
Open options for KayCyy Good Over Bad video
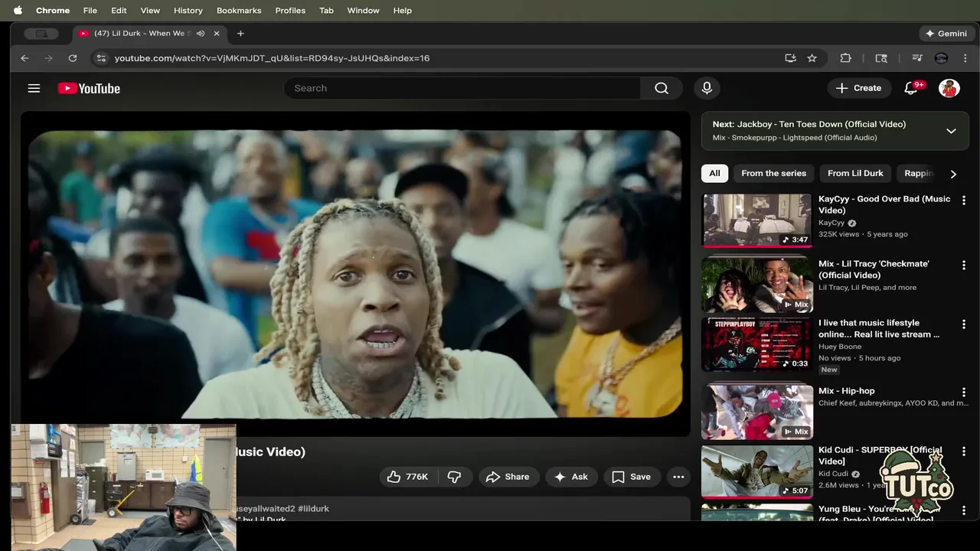point(964,201)
